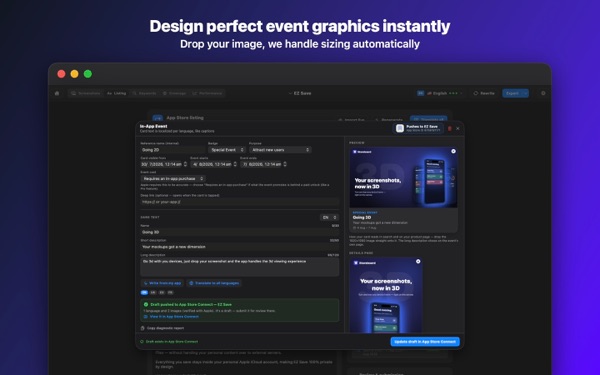
Task: Close the In-App Event dialog
Action: tap(458, 129)
